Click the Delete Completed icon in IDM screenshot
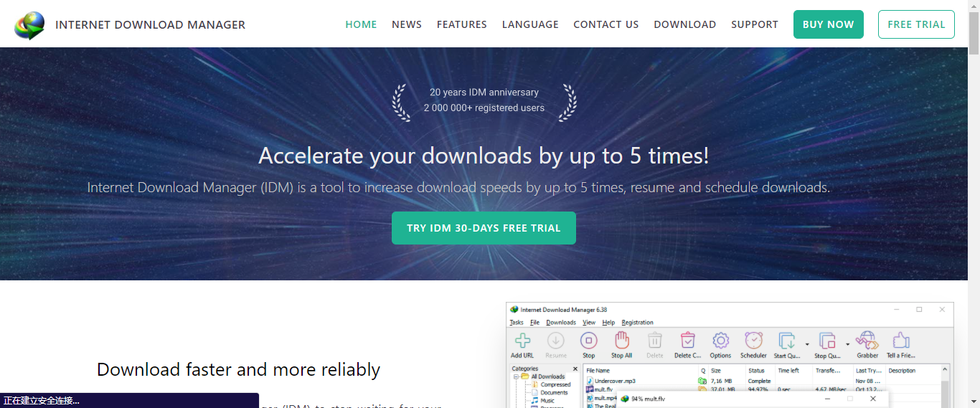 pyautogui.click(x=687, y=341)
